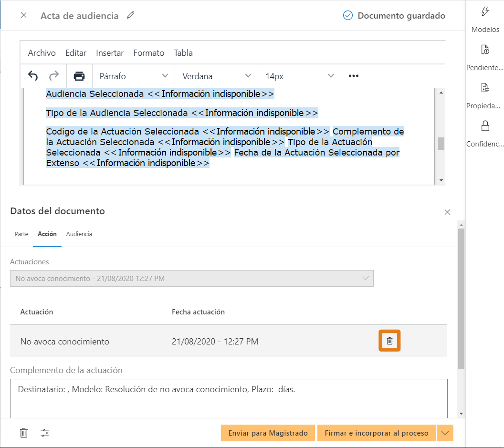Viewport: 504px width, 448px height.
Task: Select the Acción tab
Action: [x=47, y=234]
